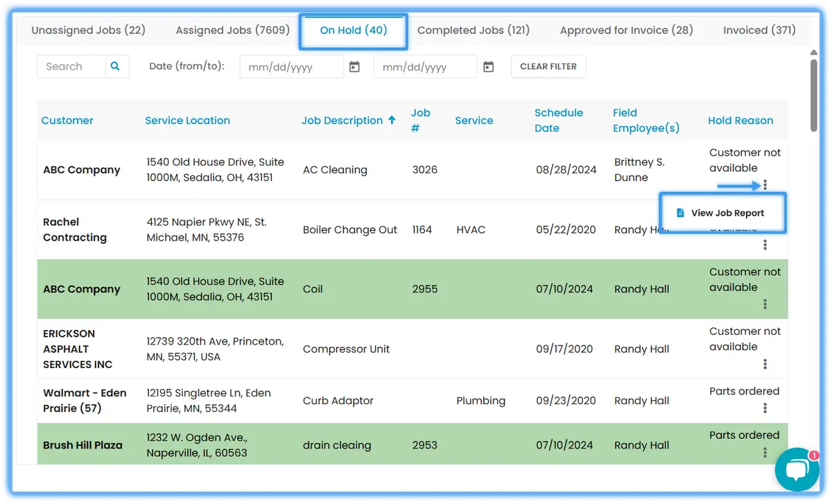Click the Clear Filter button
Image resolution: width=832 pixels, height=504 pixels.
coord(548,67)
